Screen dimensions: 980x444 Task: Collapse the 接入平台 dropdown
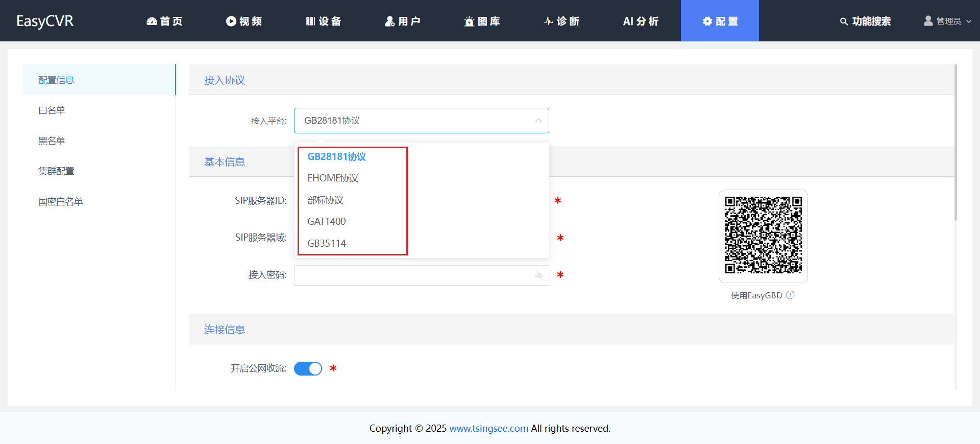pos(538,121)
